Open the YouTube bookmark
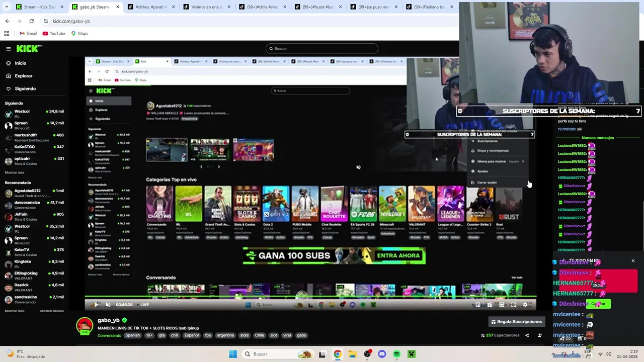Screen dimensions: 644x362 tap(54, 34)
